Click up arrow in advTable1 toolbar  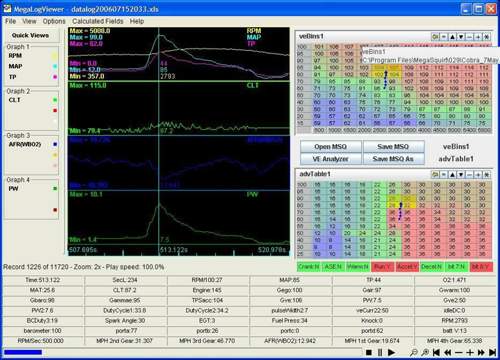click(452, 174)
